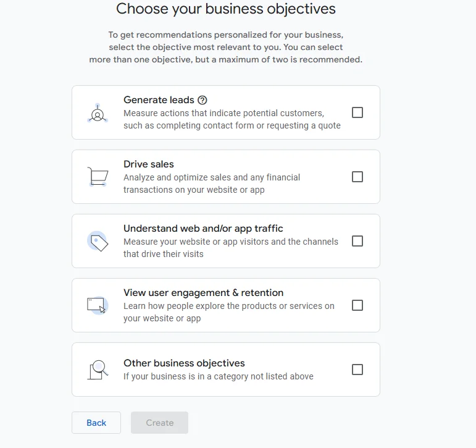Screen dimensions: 476x448
Task: Choose the View user engagement & retention title
Action: 203,293
